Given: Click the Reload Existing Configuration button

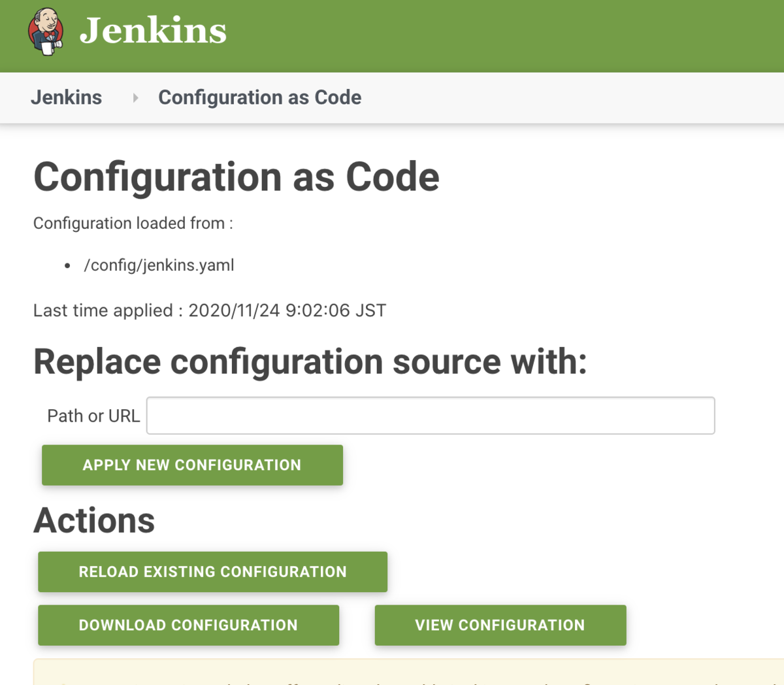Looking at the screenshot, I should (212, 572).
